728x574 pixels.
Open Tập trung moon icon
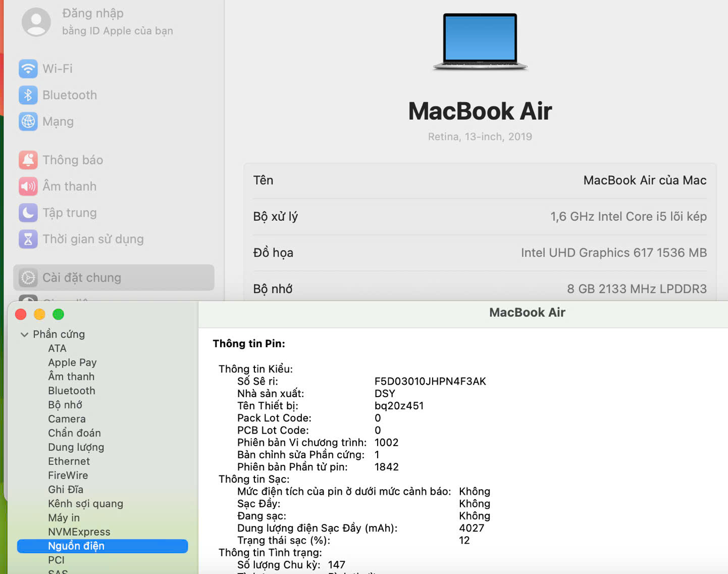tap(28, 213)
